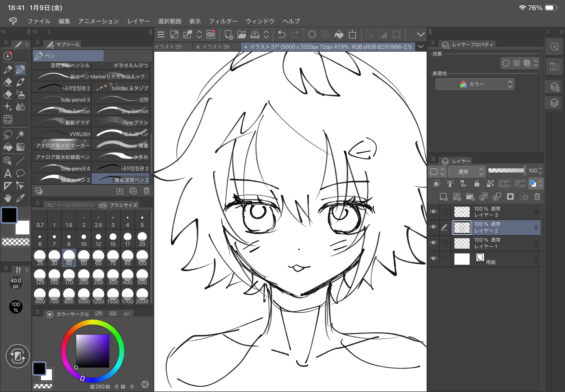Hide レイヤー 3 with its eye icon
Image resolution: width=565 pixels, height=392 pixels.
(433, 212)
